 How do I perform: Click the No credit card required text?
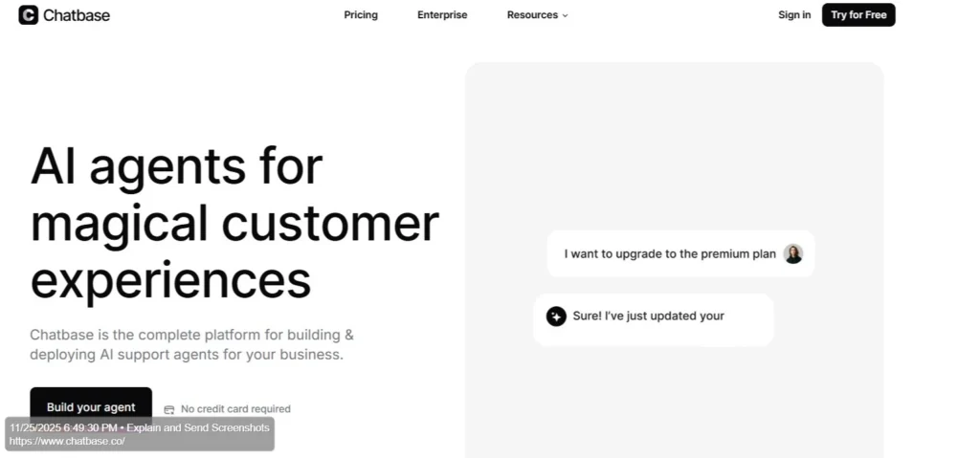click(235, 409)
